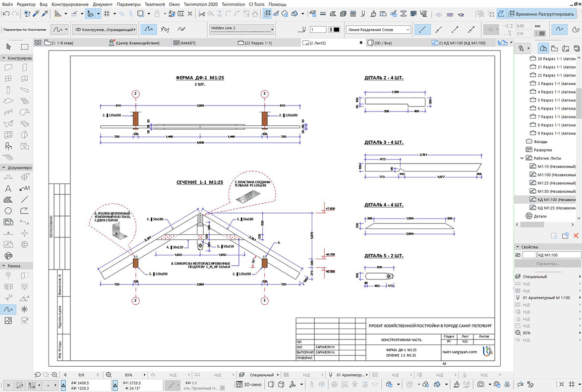Image resolution: width=582 pixels, height=392 pixels.
Task: Switch to the [3D / Все] tab
Action: pyautogui.click(x=380, y=43)
